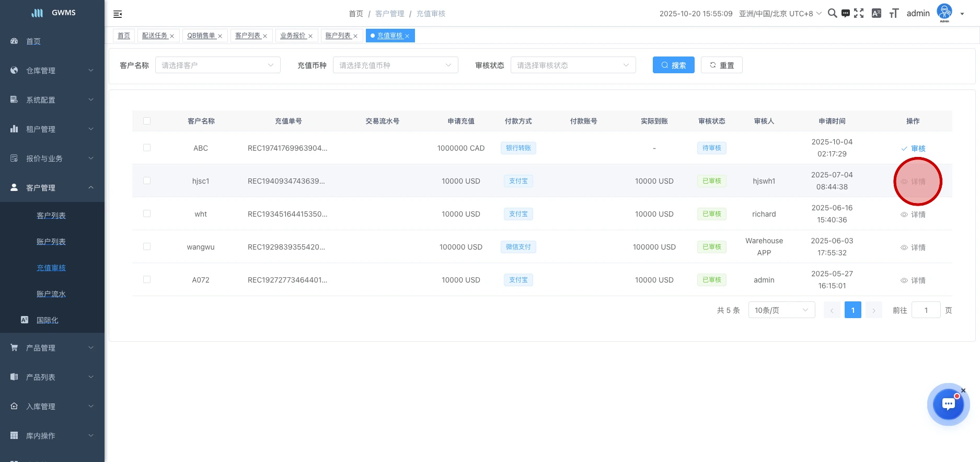This screenshot has width=980, height=462.
Task: Click the sidebar collapse hamburger icon
Action: [x=118, y=14]
